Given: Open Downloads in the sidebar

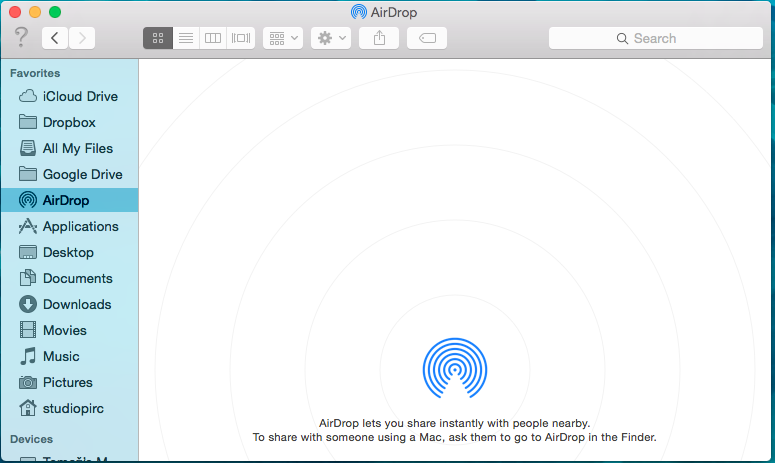Looking at the screenshot, I should click(69, 304).
